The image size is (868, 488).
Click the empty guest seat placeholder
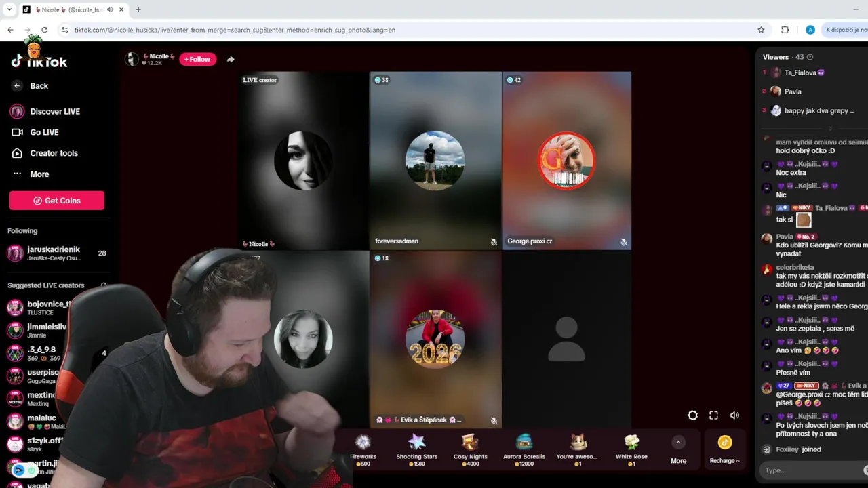566,340
